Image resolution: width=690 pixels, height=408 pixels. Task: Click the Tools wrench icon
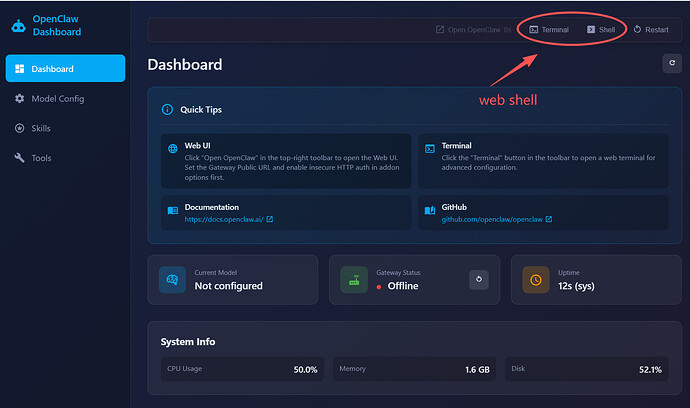pos(19,158)
